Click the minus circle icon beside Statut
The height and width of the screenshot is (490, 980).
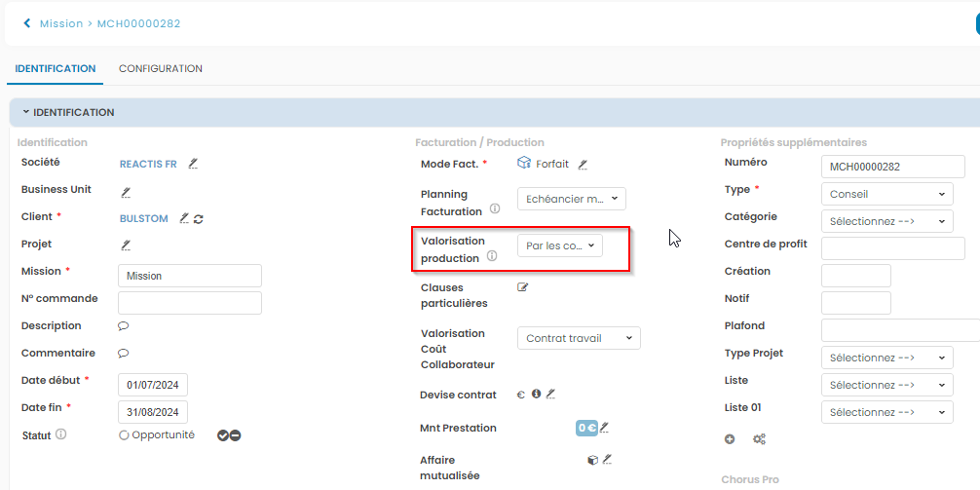[236, 435]
